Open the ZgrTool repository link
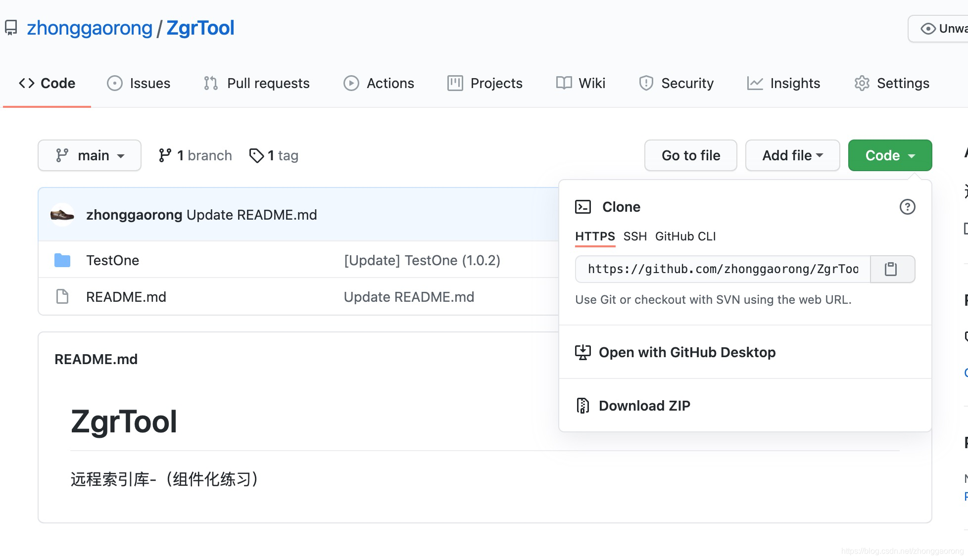968x560 pixels. tap(200, 28)
